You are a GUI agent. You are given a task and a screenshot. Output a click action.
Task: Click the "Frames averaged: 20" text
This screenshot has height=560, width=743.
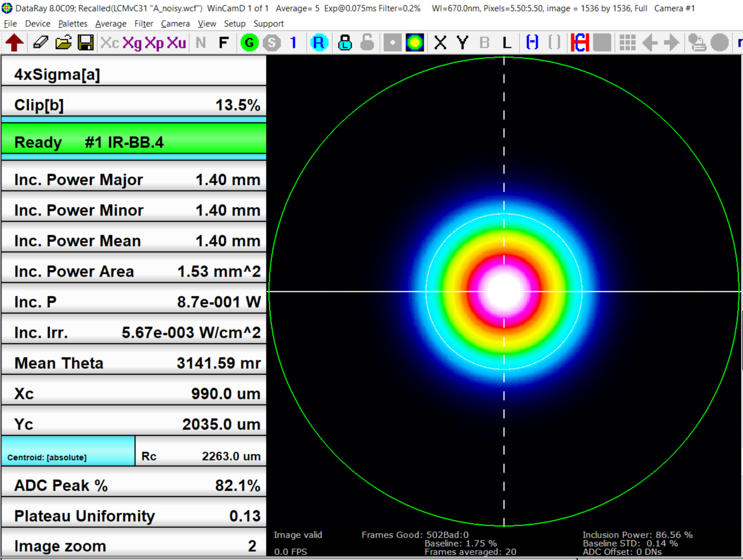click(471, 552)
